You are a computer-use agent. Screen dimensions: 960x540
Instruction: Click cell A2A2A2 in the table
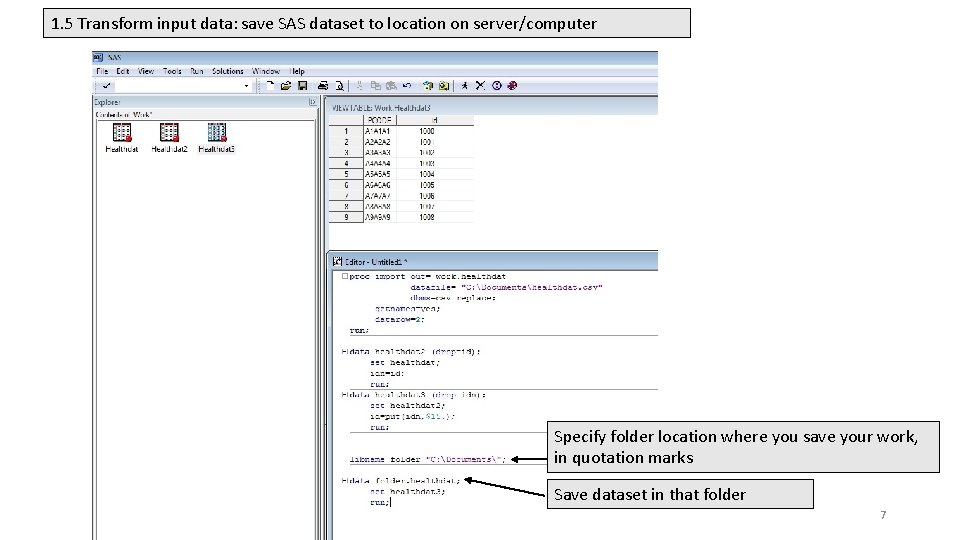coord(378,141)
